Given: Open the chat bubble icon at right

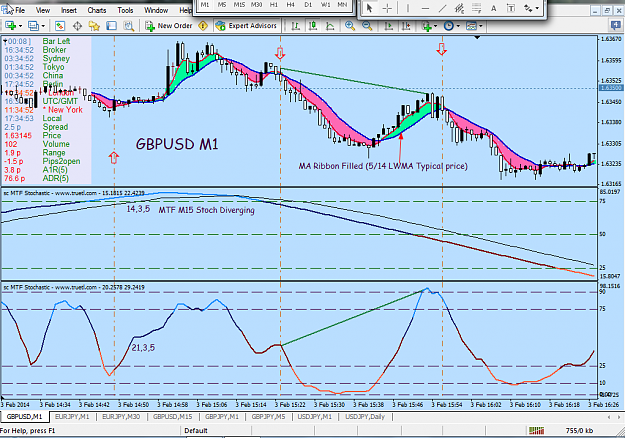Looking at the screenshot, I should (x=616, y=26).
